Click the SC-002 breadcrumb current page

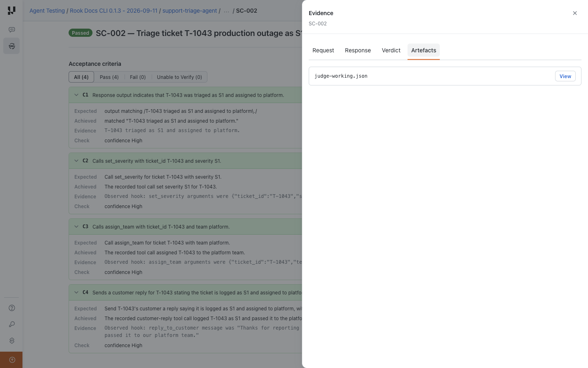(x=247, y=11)
